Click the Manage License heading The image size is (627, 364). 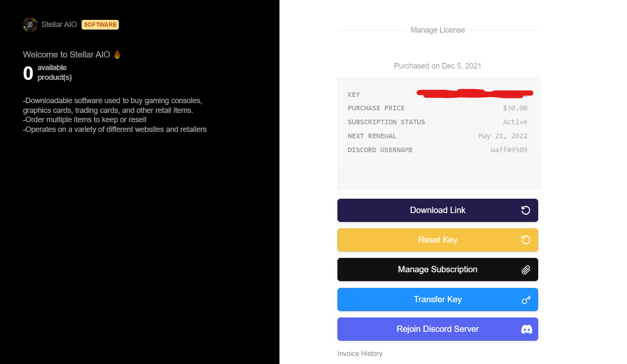pos(438,30)
